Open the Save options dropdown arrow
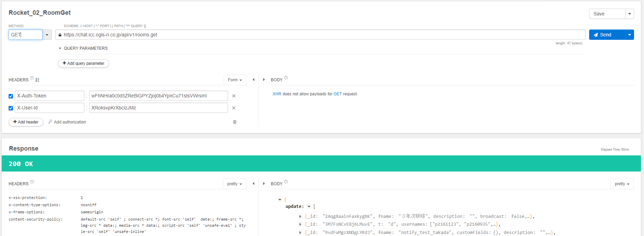This screenshot has width=644, height=236. click(x=630, y=14)
